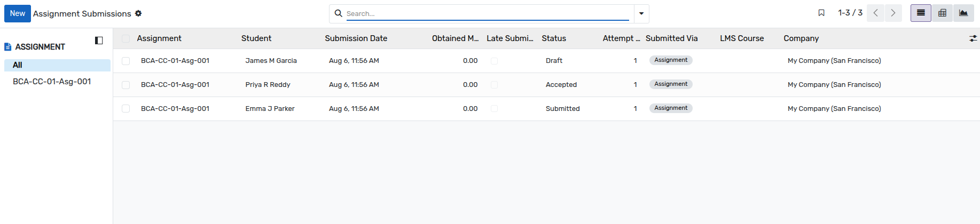Click the Search input field
The image size is (980, 224).
tap(488, 14)
